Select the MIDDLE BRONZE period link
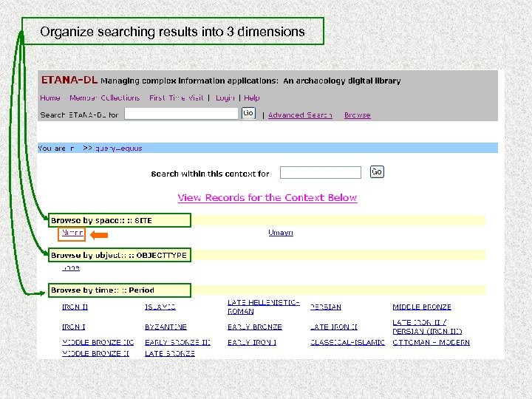Image resolution: width=532 pixels, height=399 pixels. point(422,307)
